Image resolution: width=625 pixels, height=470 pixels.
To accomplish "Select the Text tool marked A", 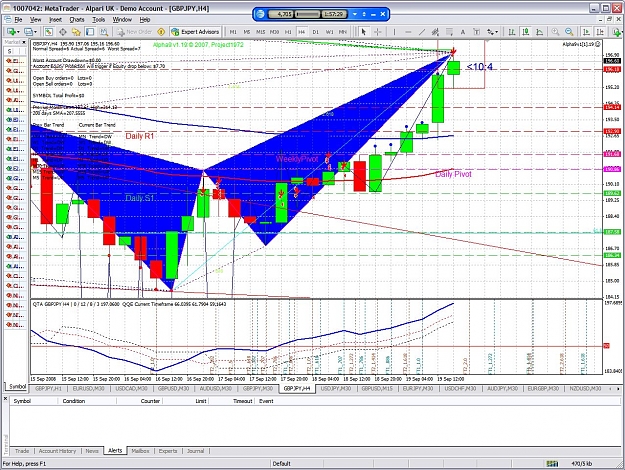I will (x=463, y=32).
